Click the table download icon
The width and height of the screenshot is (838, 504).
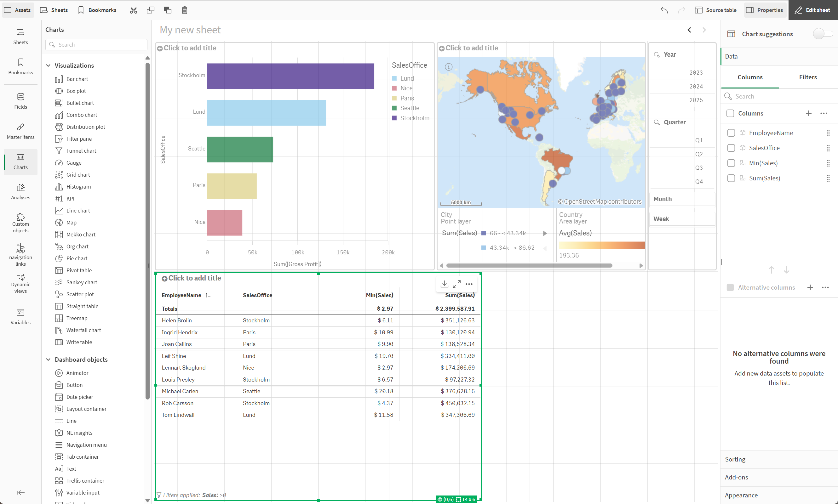(444, 284)
